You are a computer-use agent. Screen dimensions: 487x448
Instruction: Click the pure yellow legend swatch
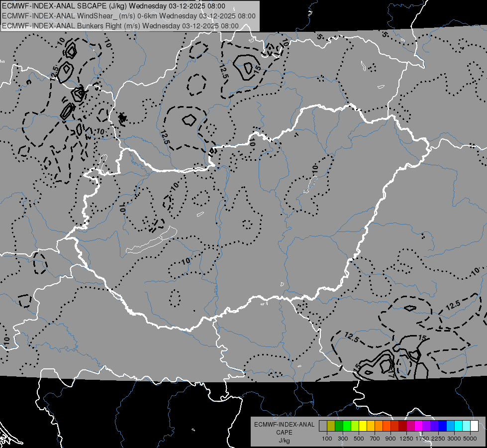coord(363,426)
